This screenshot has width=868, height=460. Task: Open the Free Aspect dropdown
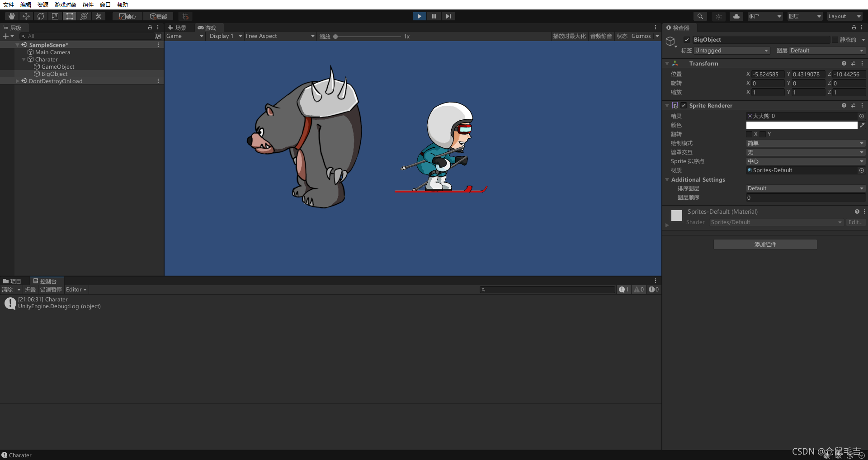(280, 36)
